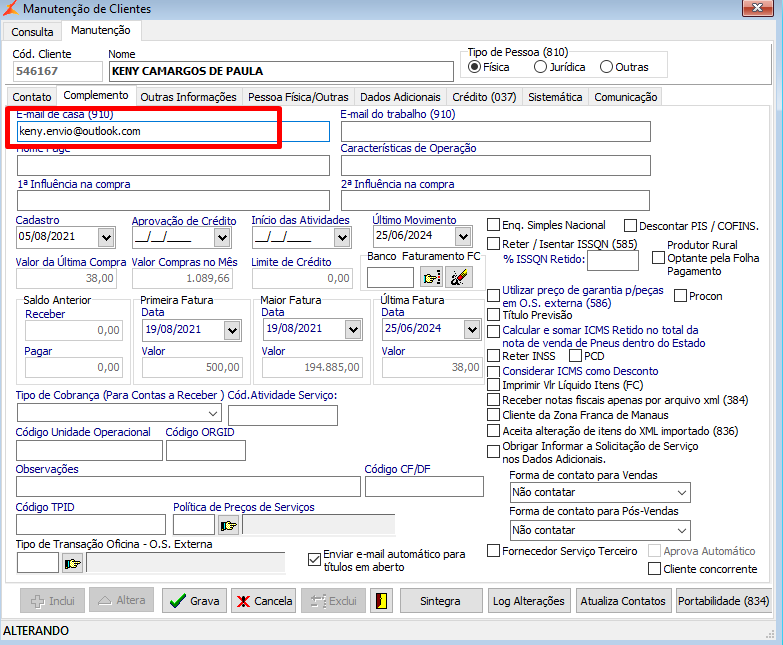Image resolution: width=783 pixels, height=645 pixels.
Task: Click Atualiza Contatos button
Action: coord(623,601)
